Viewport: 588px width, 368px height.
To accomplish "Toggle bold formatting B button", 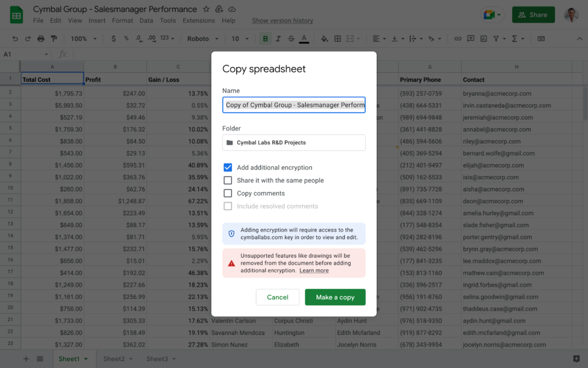I will tap(265, 39).
